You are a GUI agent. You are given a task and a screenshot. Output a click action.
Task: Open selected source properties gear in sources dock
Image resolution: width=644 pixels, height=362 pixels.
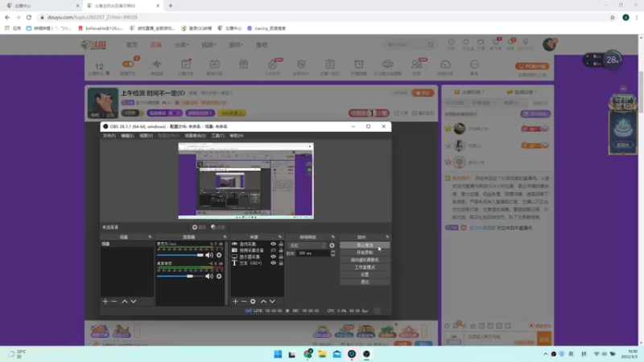(x=253, y=301)
